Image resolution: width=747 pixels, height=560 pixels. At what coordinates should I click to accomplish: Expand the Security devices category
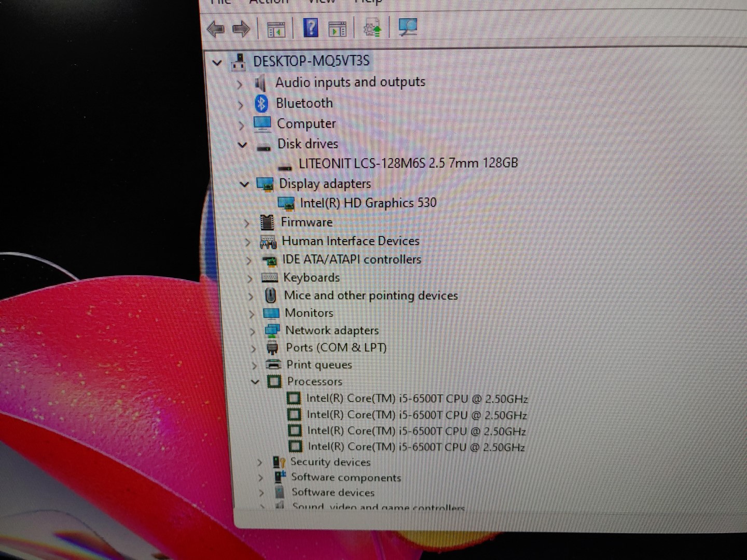260,463
